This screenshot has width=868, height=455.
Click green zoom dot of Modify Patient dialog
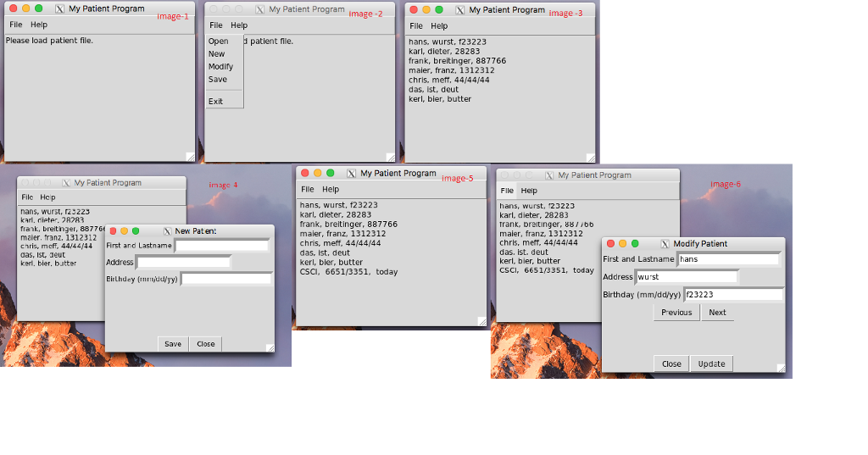(635, 243)
